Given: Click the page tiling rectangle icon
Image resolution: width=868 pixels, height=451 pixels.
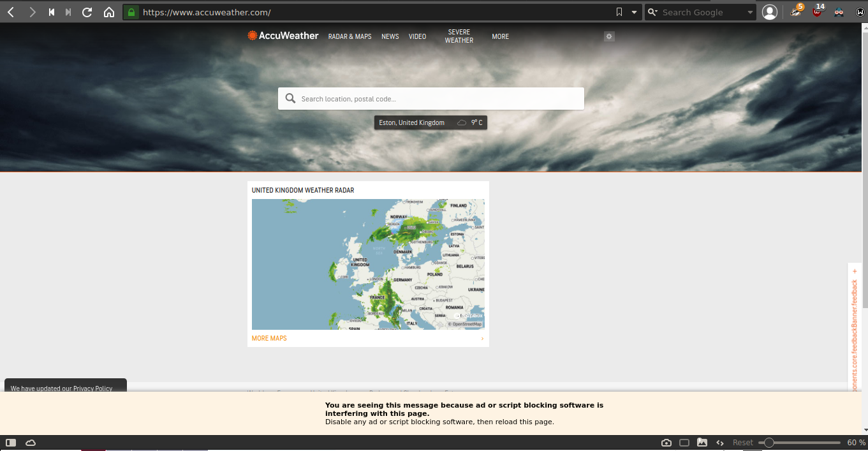Looking at the screenshot, I should 684,443.
